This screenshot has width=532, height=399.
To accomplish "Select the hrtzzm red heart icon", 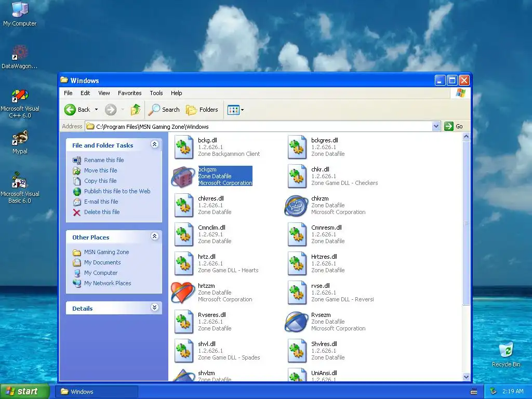I will point(183,292).
